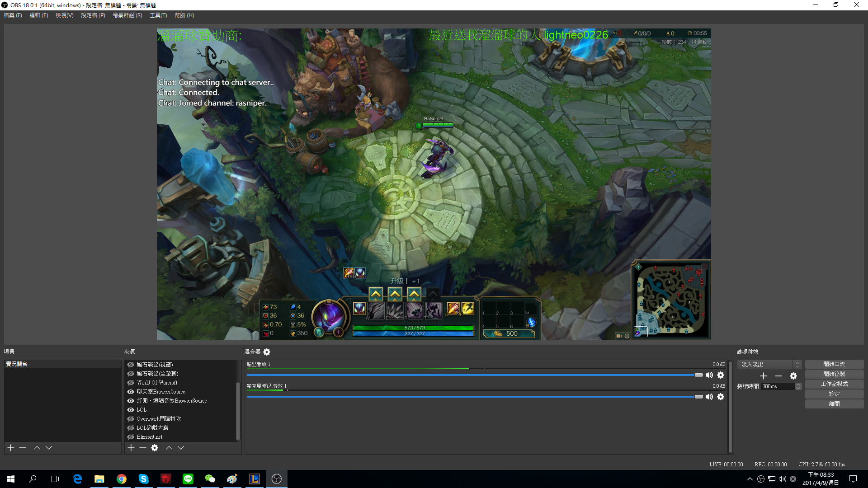Open 設定 settings button
Viewport: 868px width, 488px height.
[x=834, y=394]
